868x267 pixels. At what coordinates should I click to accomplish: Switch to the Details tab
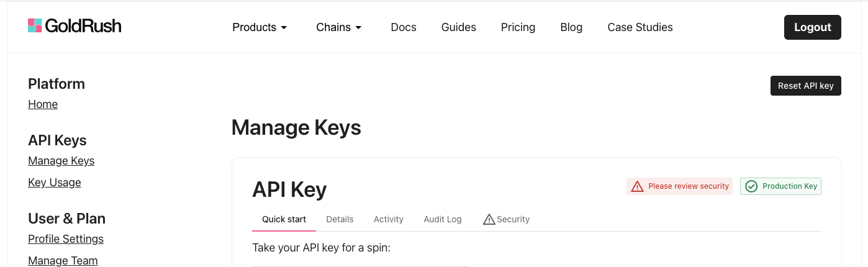tap(340, 219)
